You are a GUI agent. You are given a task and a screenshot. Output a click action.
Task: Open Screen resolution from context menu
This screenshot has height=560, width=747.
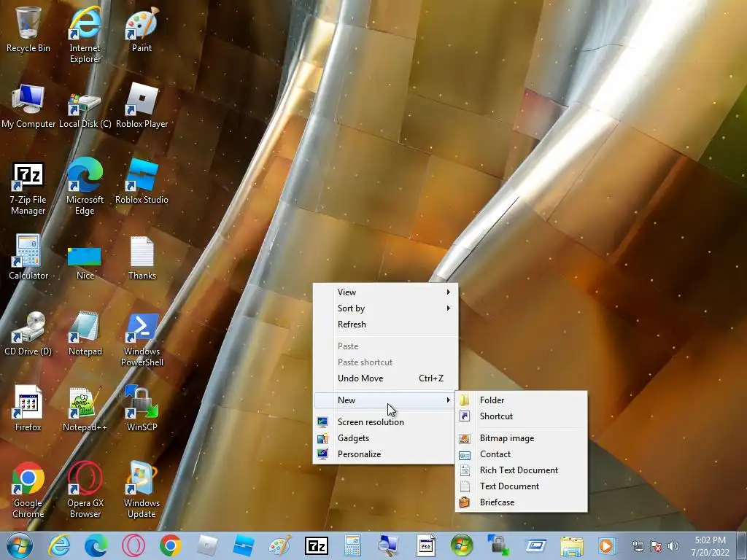[385, 422]
